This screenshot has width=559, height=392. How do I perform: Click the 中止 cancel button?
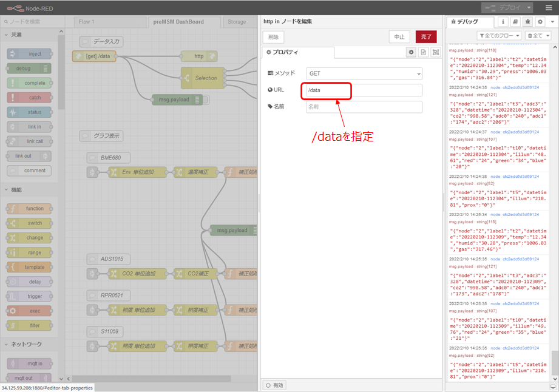(x=399, y=37)
